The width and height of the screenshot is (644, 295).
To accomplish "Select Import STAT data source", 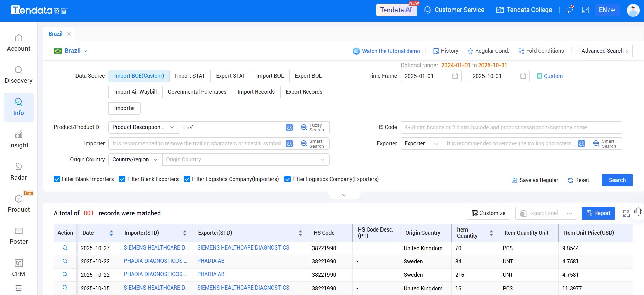I will 190,76.
